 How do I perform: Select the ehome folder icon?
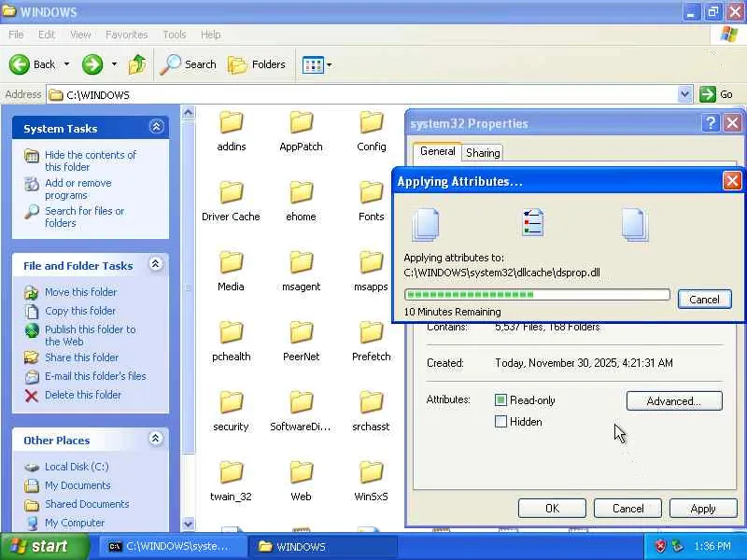click(x=301, y=193)
